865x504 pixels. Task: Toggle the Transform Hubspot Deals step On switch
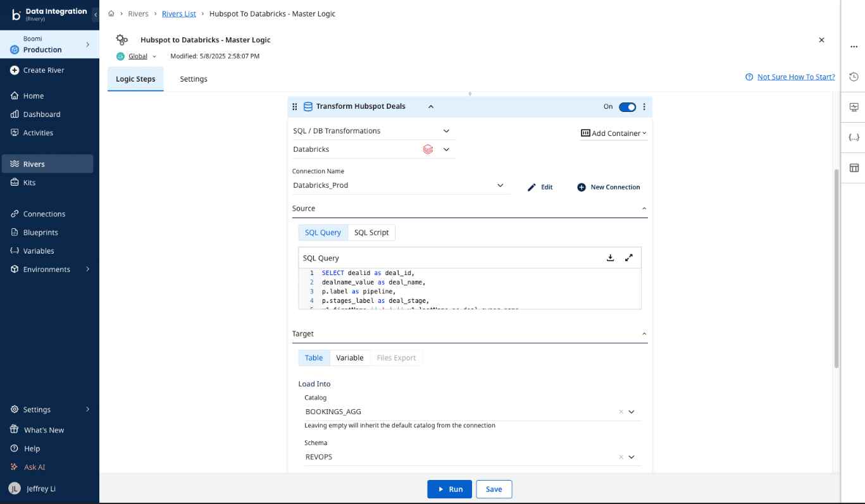point(627,107)
